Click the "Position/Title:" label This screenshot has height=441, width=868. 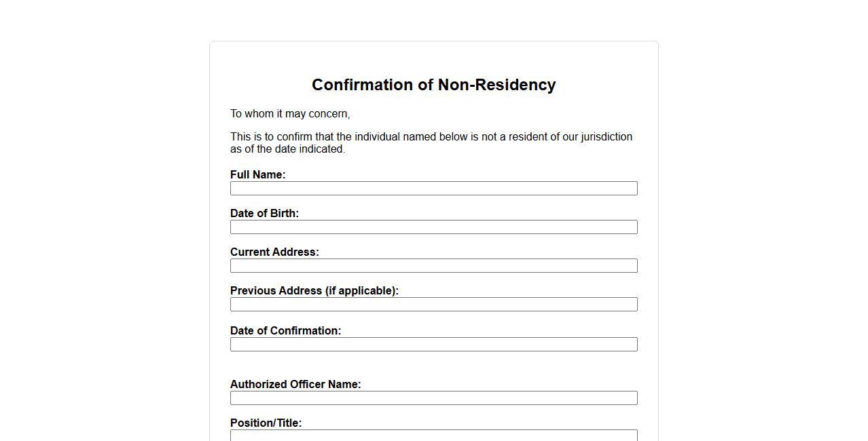[x=266, y=423]
